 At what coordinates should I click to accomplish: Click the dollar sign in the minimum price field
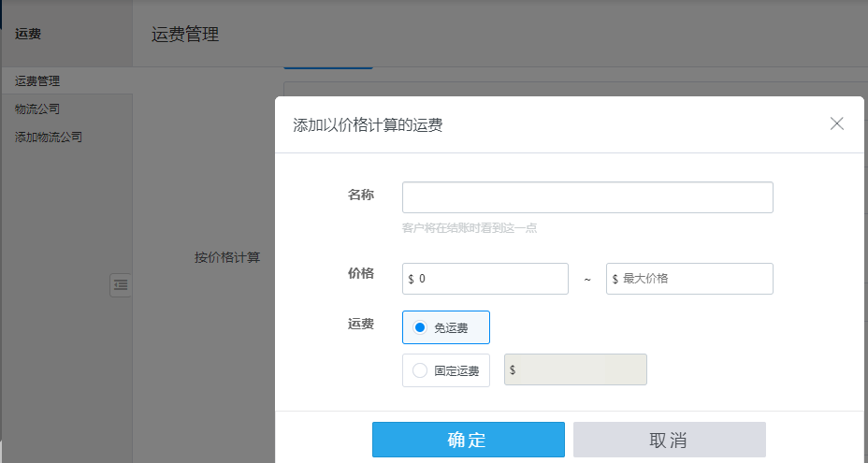(412, 279)
